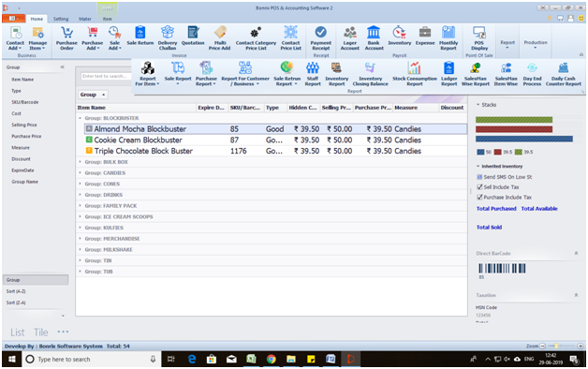The width and height of the screenshot is (588, 369).
Task: Switch to the Item ribbon tab
Action: pos(108,19)
